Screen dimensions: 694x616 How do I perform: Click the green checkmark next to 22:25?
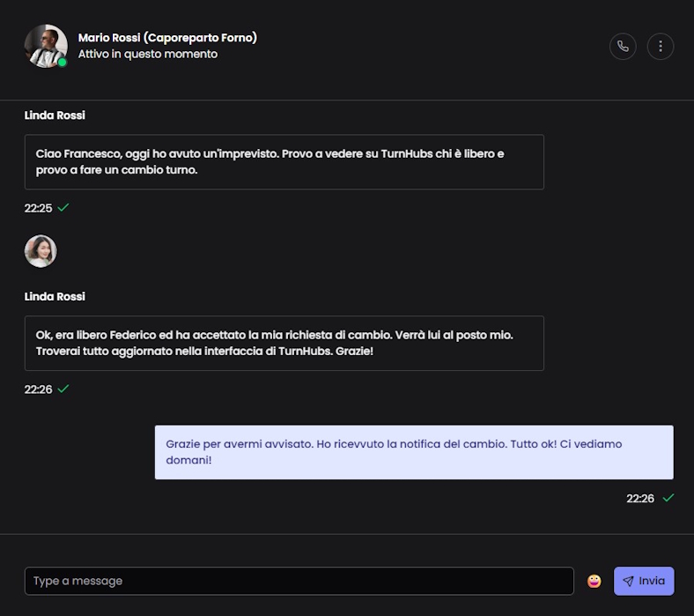click(63, 208)
